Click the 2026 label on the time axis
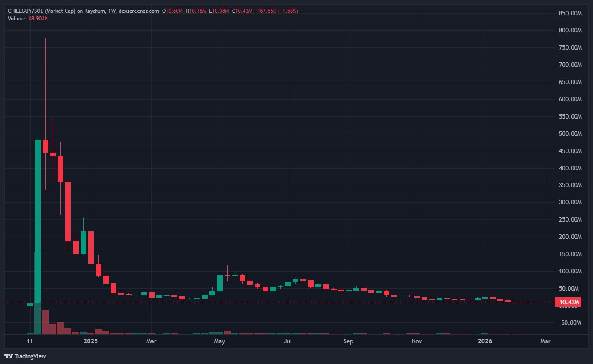 tap(485, 341)
